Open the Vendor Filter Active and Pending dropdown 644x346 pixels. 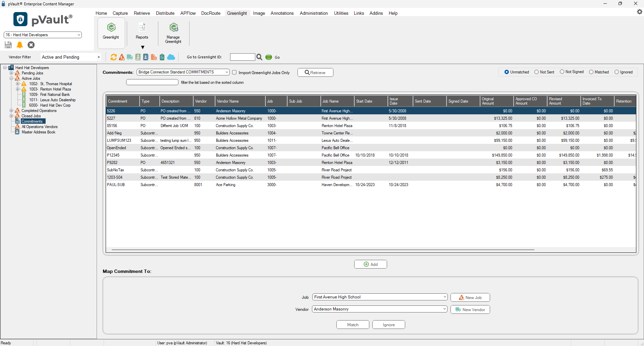pos(71,57)
